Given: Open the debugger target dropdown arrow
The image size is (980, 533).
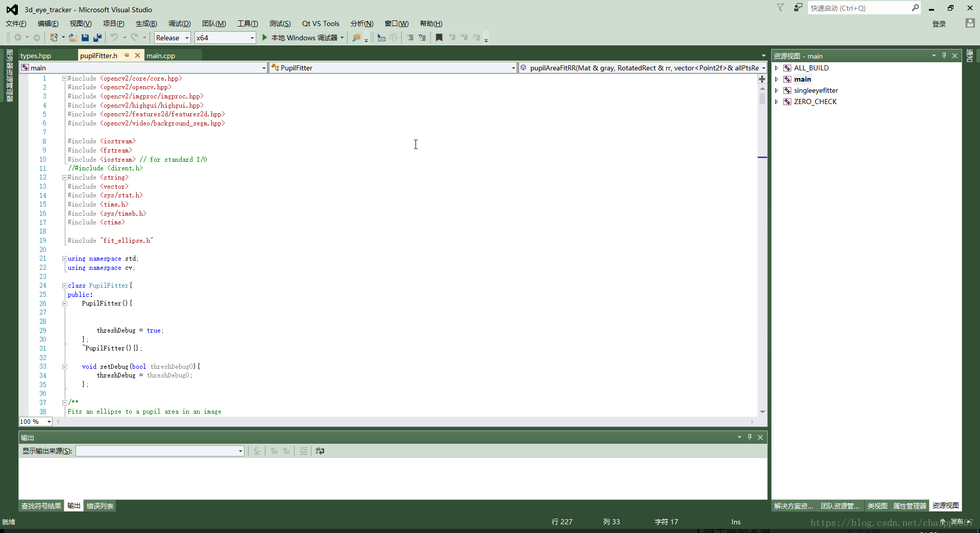Looking at the screenshot, I should 342,38.
